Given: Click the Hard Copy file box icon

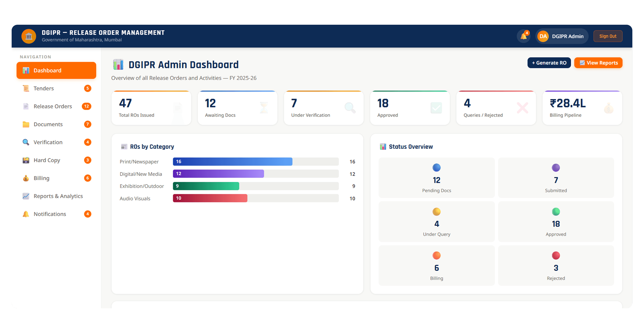Looking at the screenshot, I should [26, 160].
